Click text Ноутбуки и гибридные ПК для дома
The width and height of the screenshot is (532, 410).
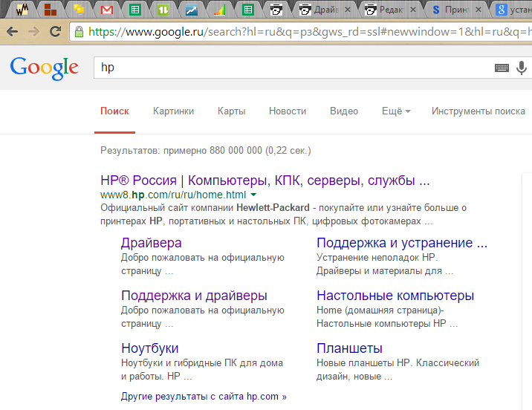click(x=202, y=363)
